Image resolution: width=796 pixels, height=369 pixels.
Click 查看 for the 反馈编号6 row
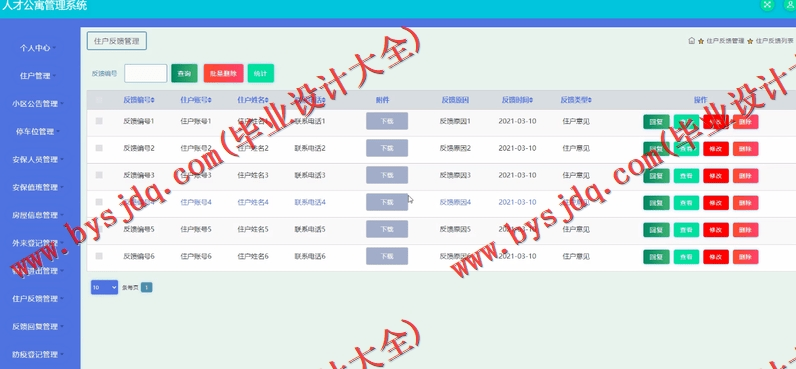click(686, 257)
